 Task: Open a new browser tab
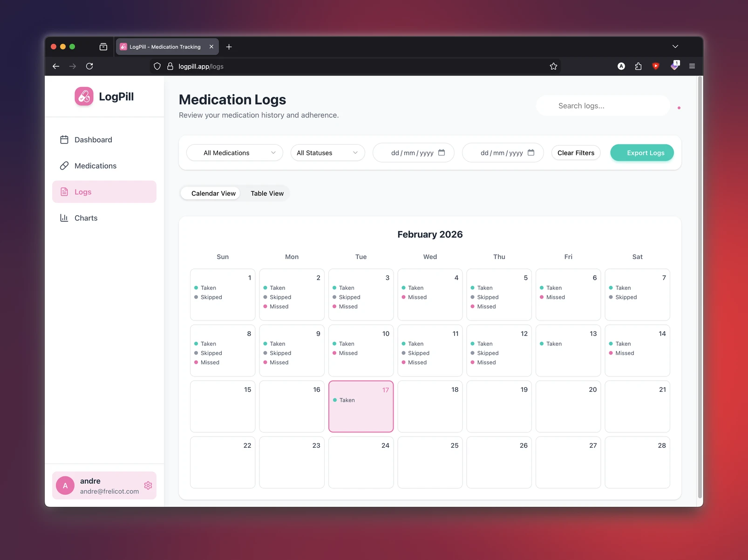[x=229, y=47]
